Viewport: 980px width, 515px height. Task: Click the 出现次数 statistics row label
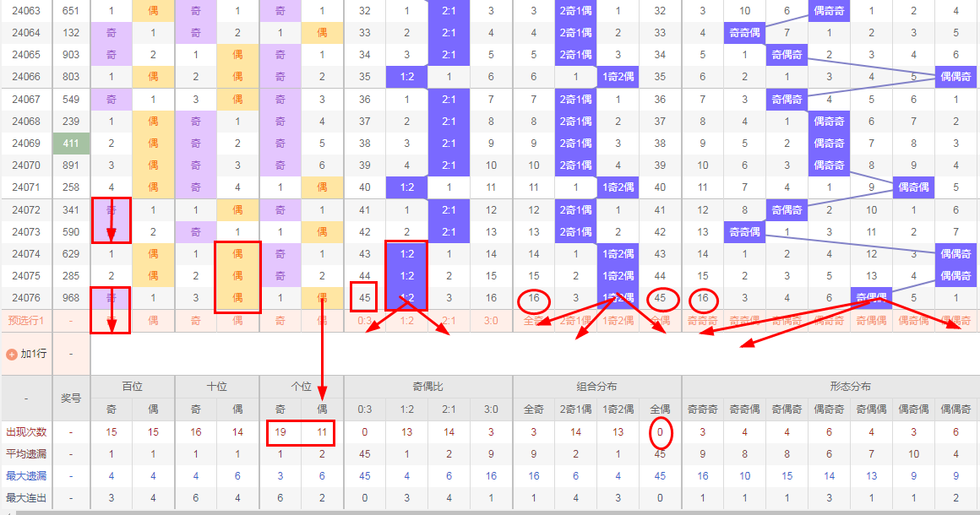25,431
